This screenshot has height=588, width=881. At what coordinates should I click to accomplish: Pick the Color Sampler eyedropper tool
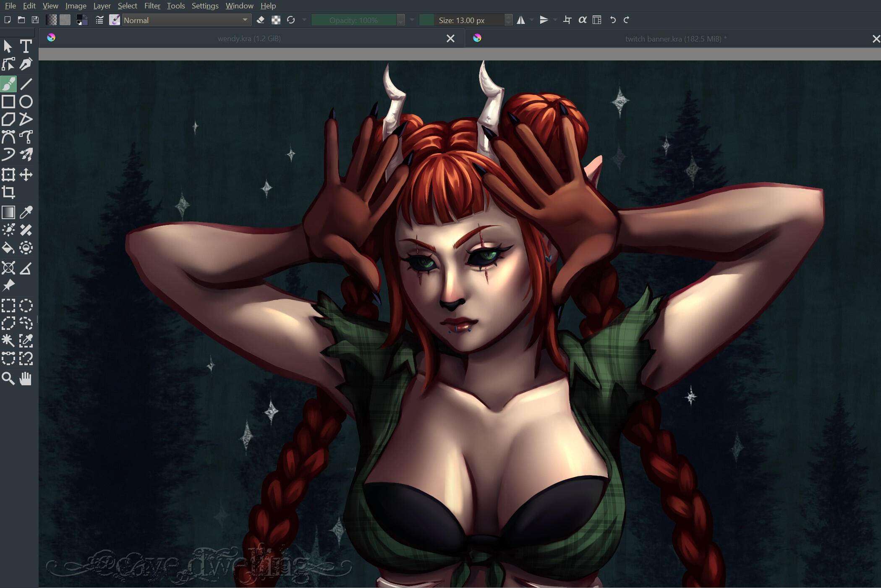point(26,212)
